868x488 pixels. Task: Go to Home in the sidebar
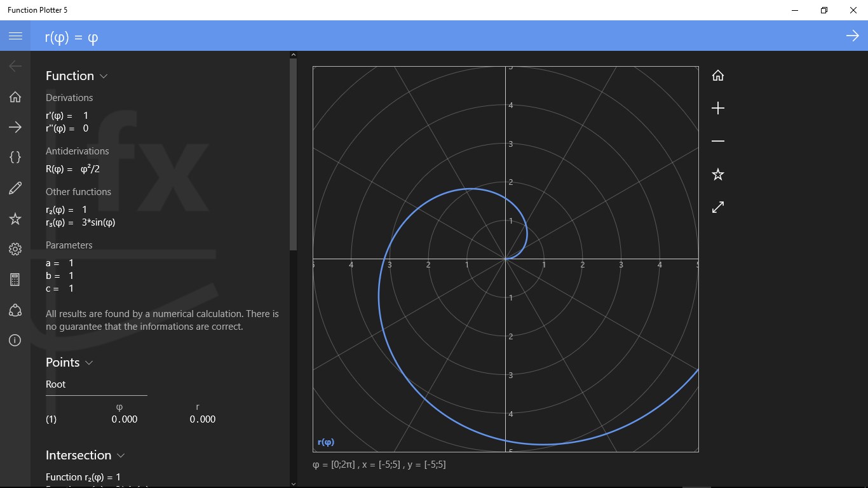15,97
